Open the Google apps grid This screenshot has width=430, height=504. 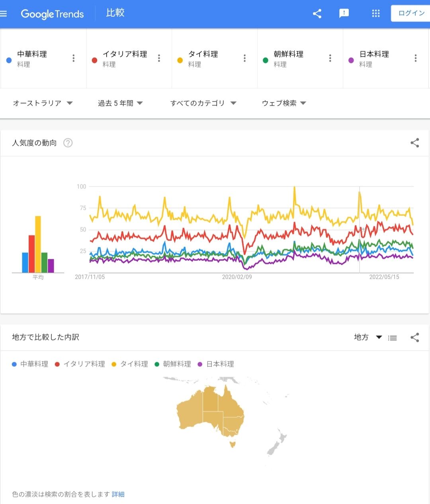375,14
